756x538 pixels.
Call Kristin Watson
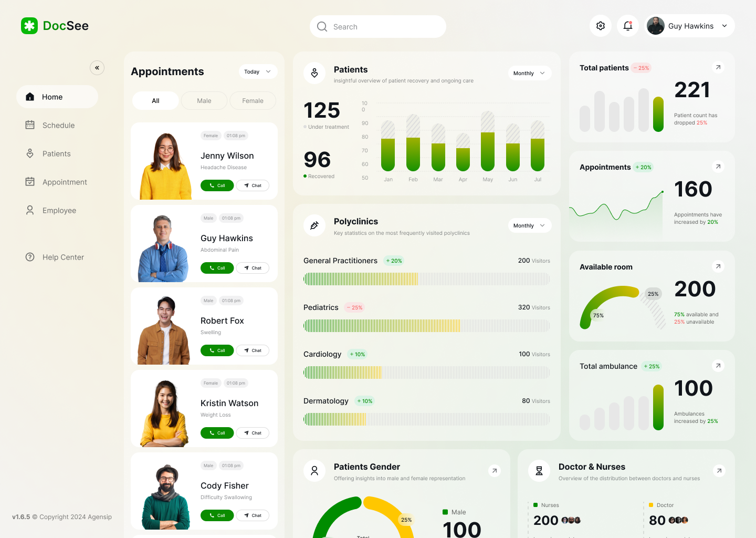[x=217, y=433]
